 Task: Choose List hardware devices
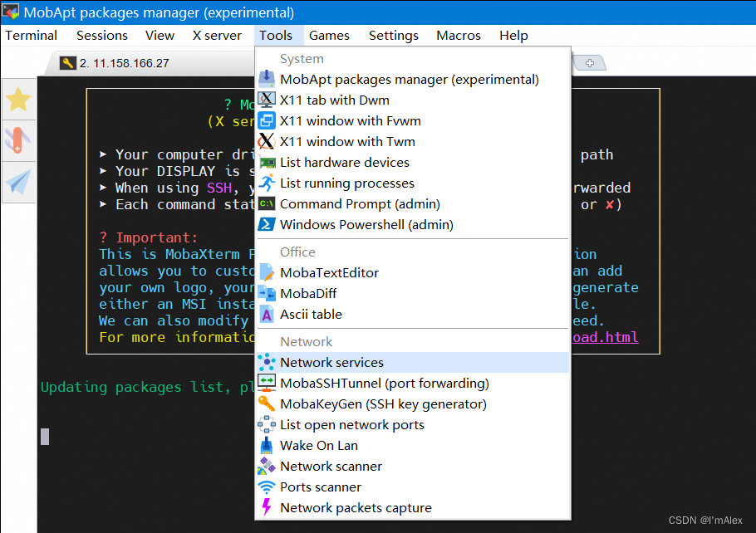[413, 163]
